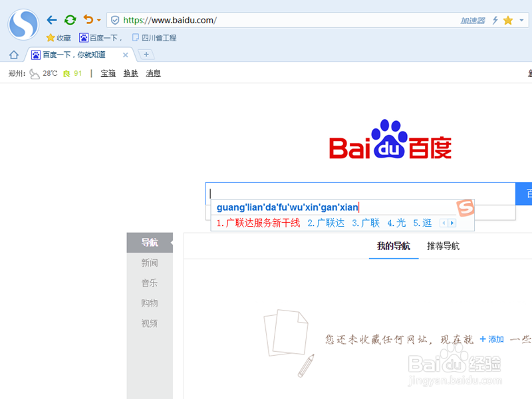Click the pinyin composition string
The height and width of the screenshot is (399, 532).
pos(287,207)
